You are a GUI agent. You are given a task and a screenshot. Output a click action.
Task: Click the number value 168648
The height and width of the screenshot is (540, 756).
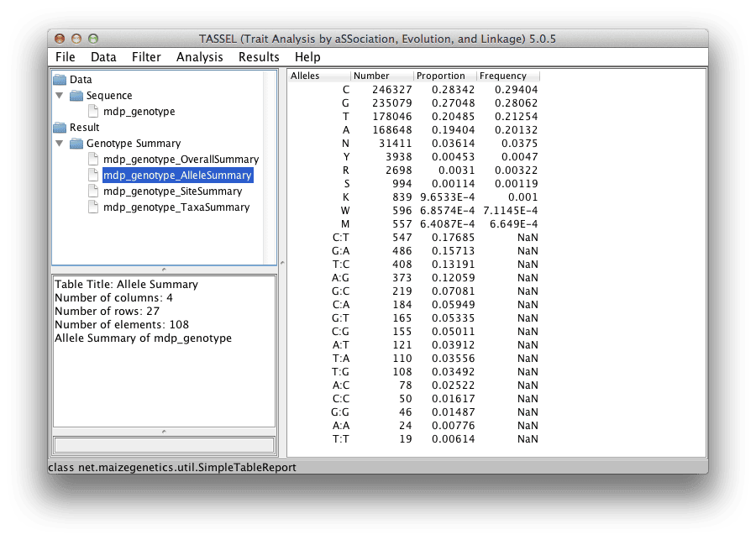392,130
